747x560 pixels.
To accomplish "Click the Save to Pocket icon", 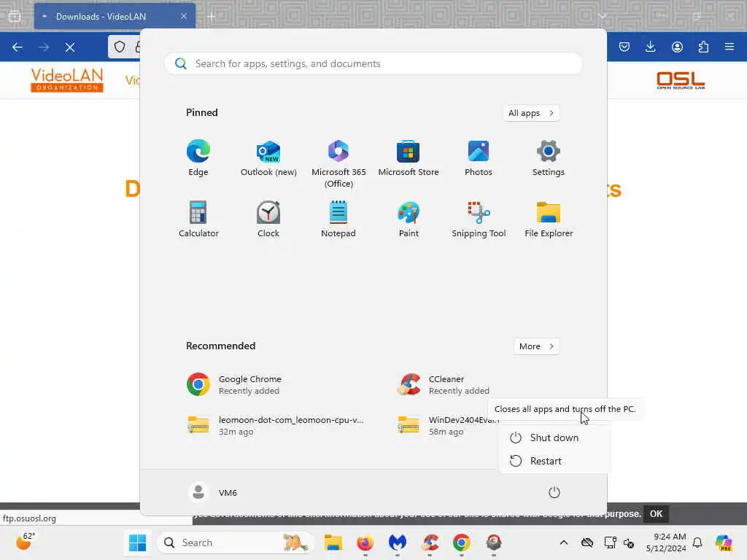I will tap(624, 47).
